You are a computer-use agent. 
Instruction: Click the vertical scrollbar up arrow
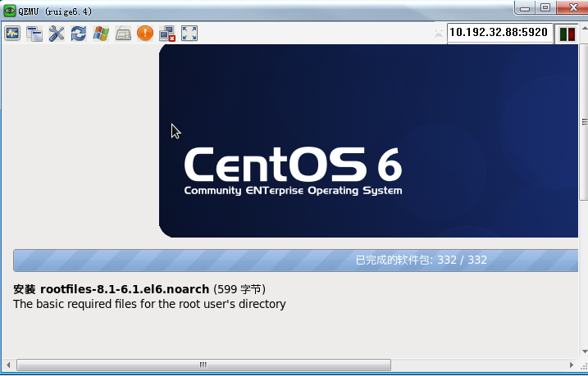(584, 29)
